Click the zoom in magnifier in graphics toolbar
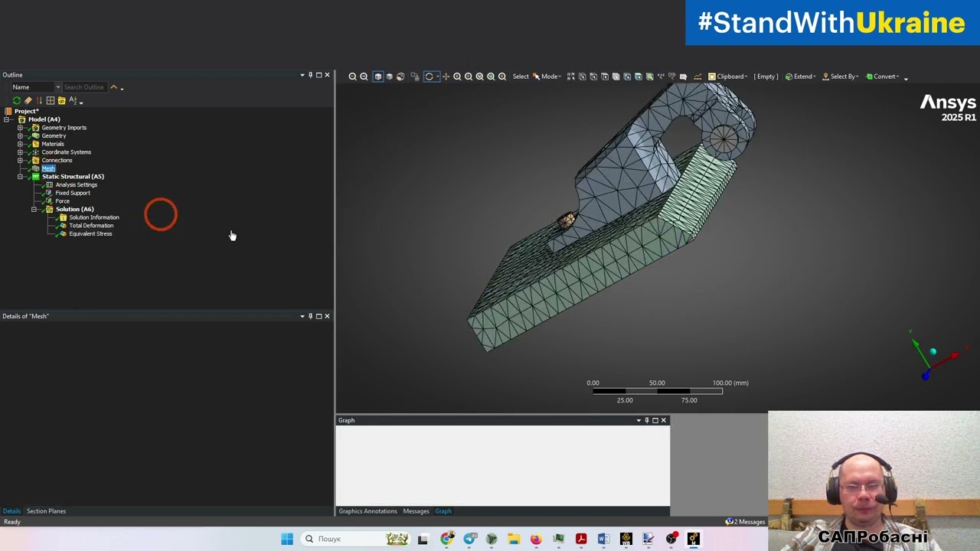 coord(352,77)
